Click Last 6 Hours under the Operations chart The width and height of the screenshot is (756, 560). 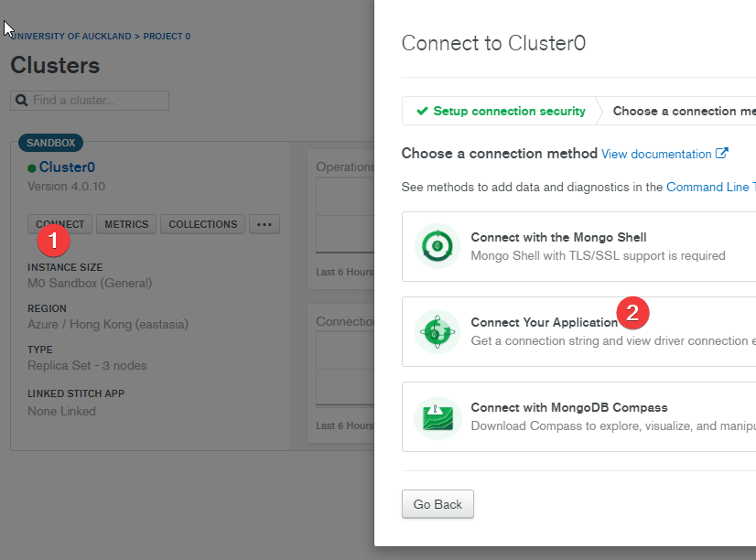click(x=345, y=272)
